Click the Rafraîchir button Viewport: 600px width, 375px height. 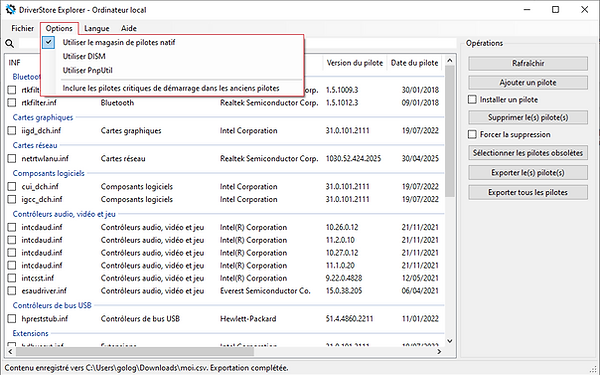tap(528, 64)
